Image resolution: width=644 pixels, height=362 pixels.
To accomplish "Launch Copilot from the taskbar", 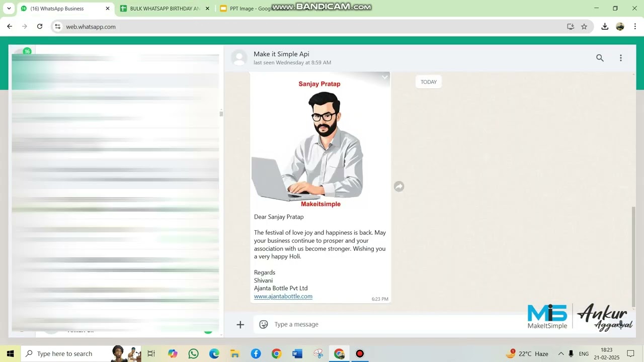I will 173,353.
